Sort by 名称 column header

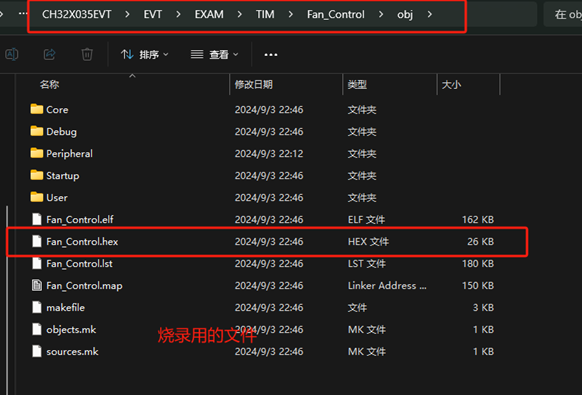pyautogui.click(x=49, y=85)
